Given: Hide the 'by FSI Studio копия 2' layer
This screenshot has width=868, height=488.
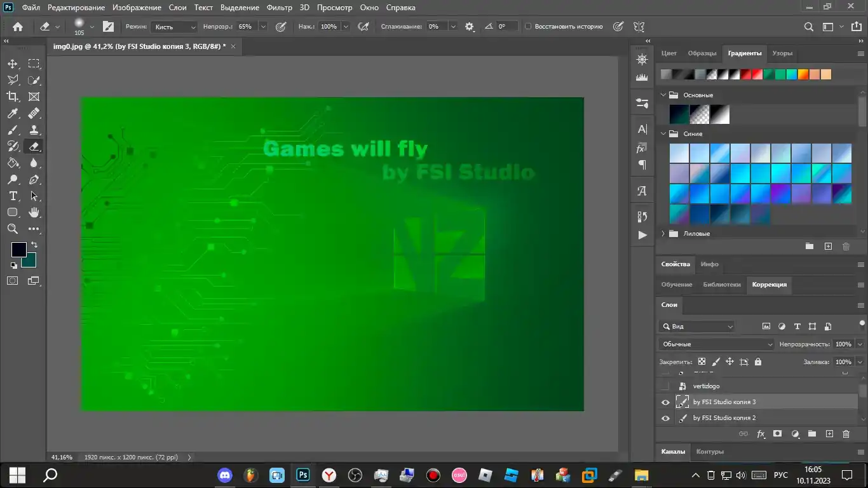Looking at the screenshot, I should click(665, 418).
